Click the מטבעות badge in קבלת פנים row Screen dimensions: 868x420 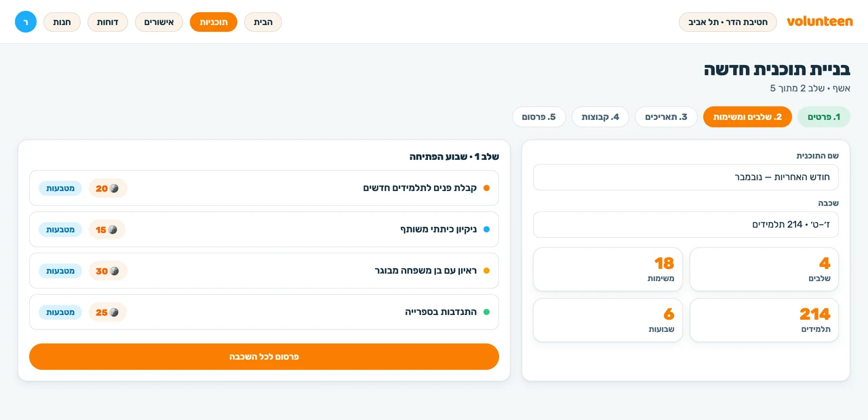pyautogui.click(x=60, y=188)
